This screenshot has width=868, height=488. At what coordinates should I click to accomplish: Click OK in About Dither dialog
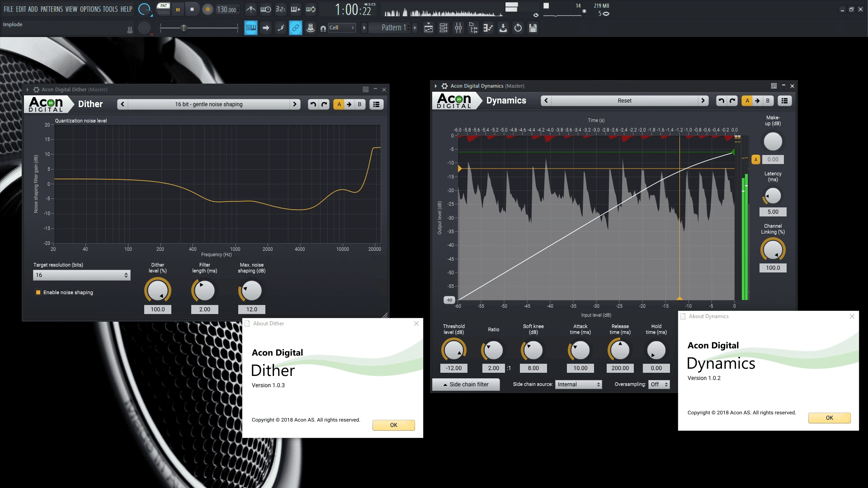[394, 425]
